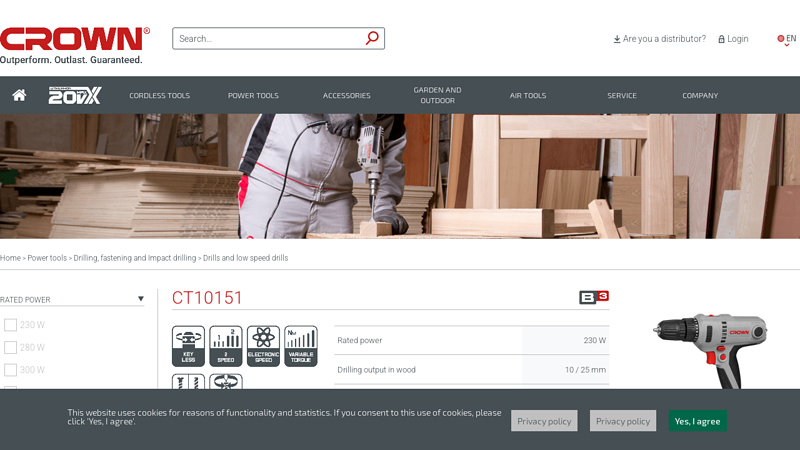Click the Login link
This screenshot has width=800, height=450.
click(x=738, y=39)
